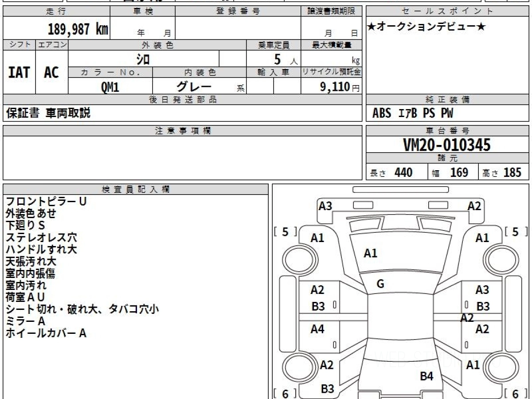Click the 5 人 seating capacity value
Viewport: 532px width, 399px height.
[x=286, y=59]
